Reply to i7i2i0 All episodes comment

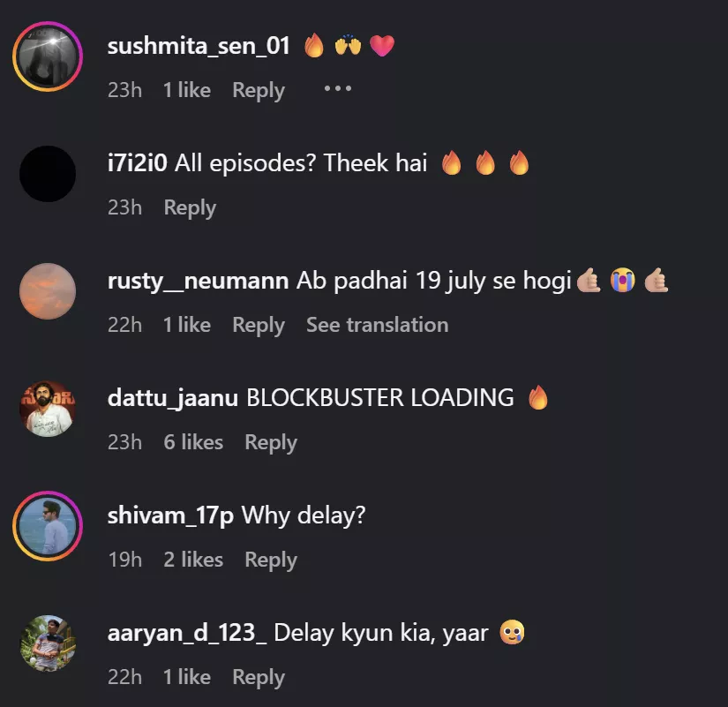pyautogui.click(x=190, y=207)
